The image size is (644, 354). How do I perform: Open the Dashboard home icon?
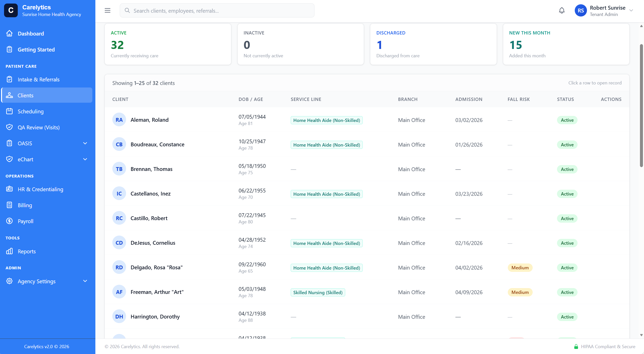9,33
